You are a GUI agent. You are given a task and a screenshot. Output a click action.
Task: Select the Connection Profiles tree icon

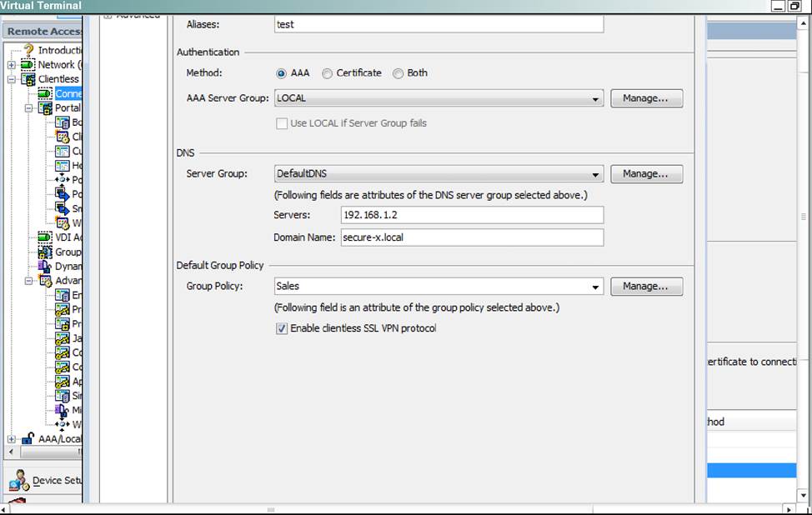(45, 93)
